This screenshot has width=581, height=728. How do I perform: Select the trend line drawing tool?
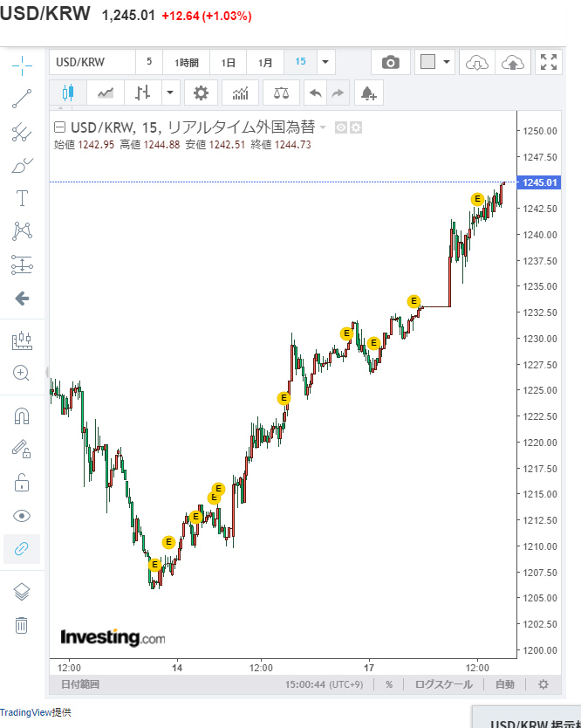tap(22, 99)
